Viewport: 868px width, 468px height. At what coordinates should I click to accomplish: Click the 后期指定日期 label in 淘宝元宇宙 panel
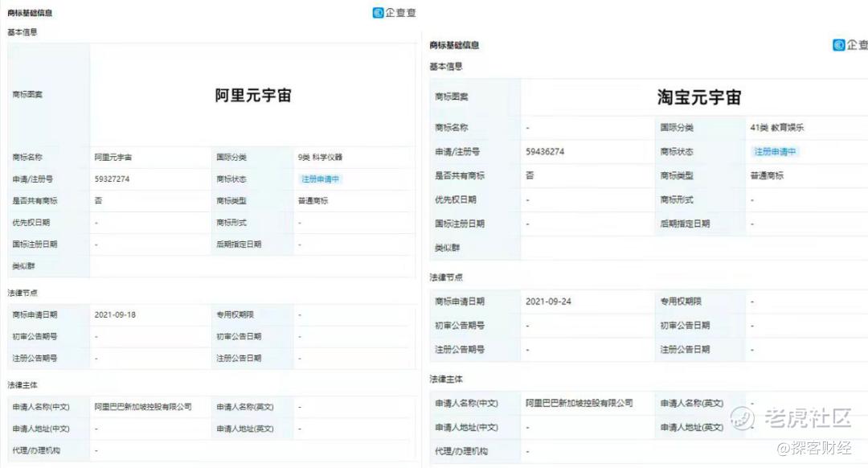[685, 224]
